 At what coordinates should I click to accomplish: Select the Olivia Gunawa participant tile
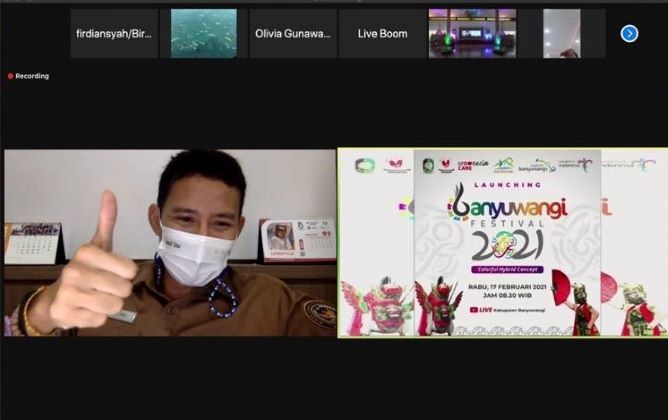click(293, 34)
